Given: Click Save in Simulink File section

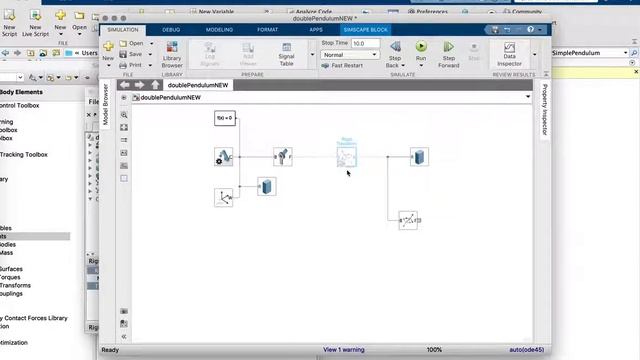Looking at the screenshot, I should pos(131,54).
